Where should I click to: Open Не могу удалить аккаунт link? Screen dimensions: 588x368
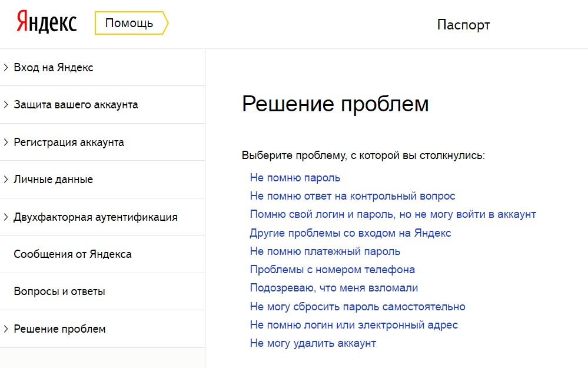coord(313,343)
